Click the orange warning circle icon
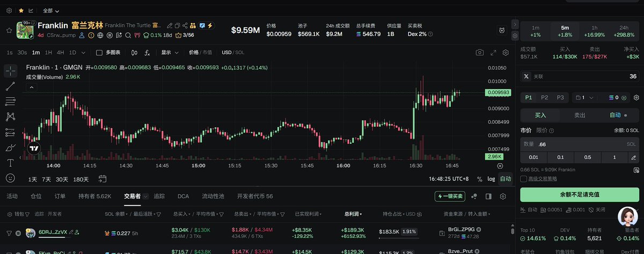This screenshot has height=254, width=644. click(x=91, y=35)
